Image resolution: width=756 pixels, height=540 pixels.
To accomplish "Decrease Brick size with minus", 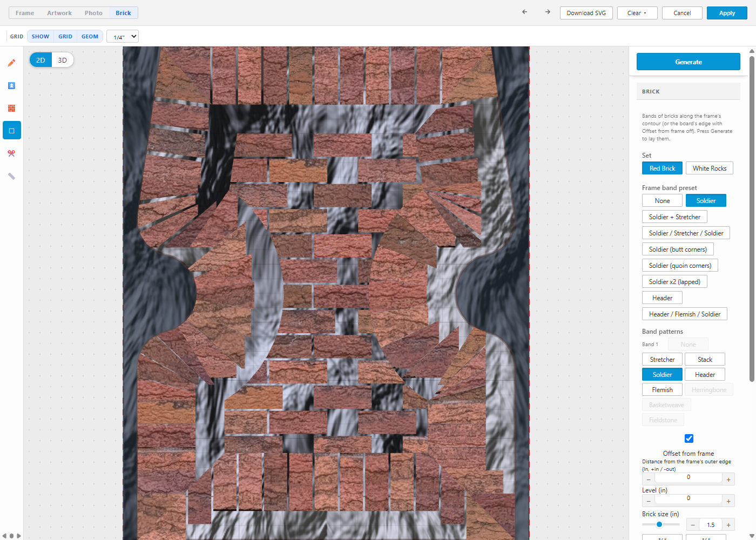I will tap(693, 524).
